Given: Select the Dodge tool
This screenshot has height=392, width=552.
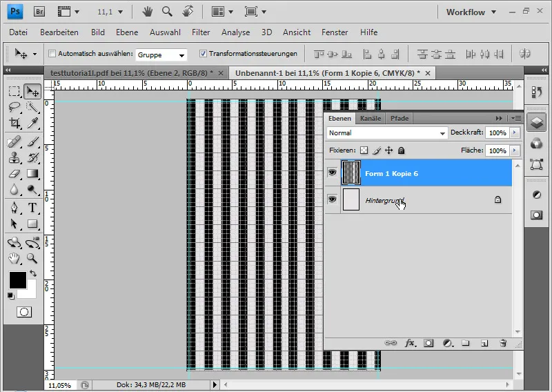Looking at the screenshot, I should pos(32,190).
